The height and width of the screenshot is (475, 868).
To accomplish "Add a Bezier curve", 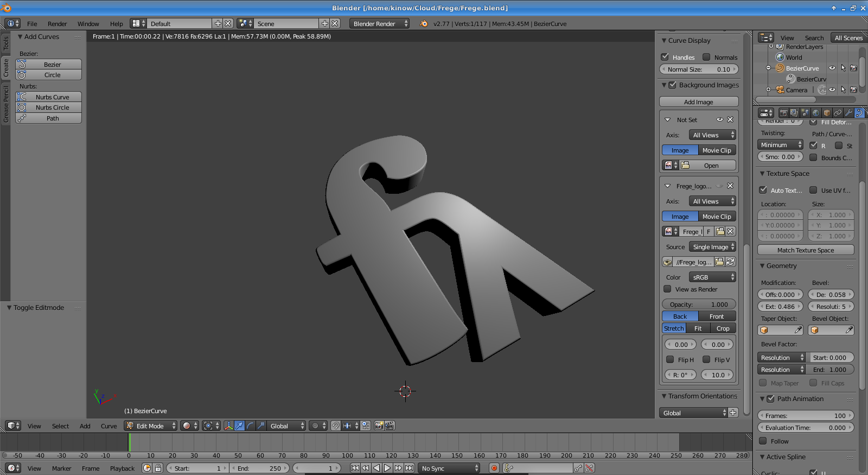I will coord(49,64).
